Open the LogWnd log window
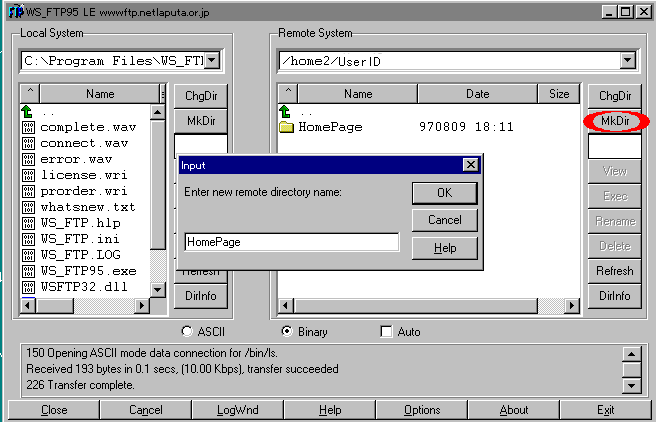 click(x=238, y=410)
